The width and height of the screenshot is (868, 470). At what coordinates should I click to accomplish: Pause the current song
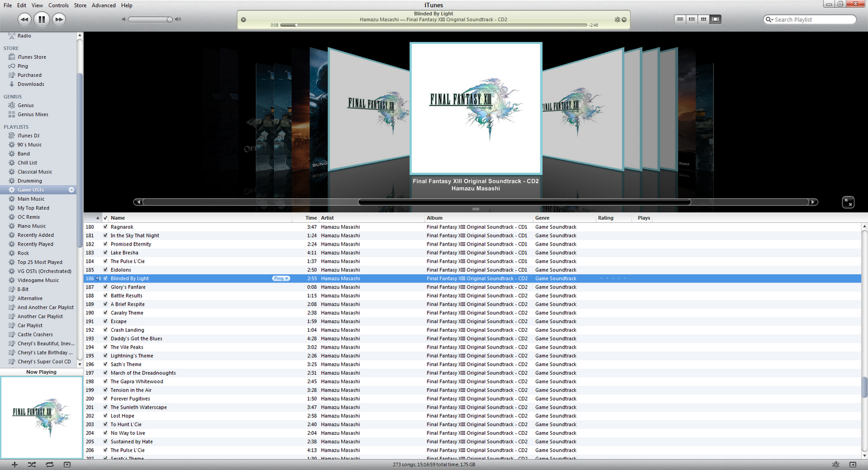42,20
